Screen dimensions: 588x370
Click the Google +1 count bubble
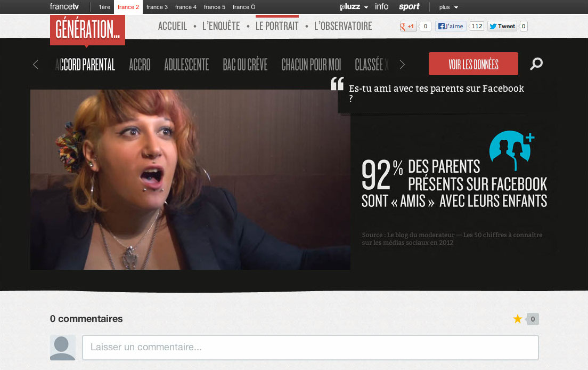pos(425,26)
